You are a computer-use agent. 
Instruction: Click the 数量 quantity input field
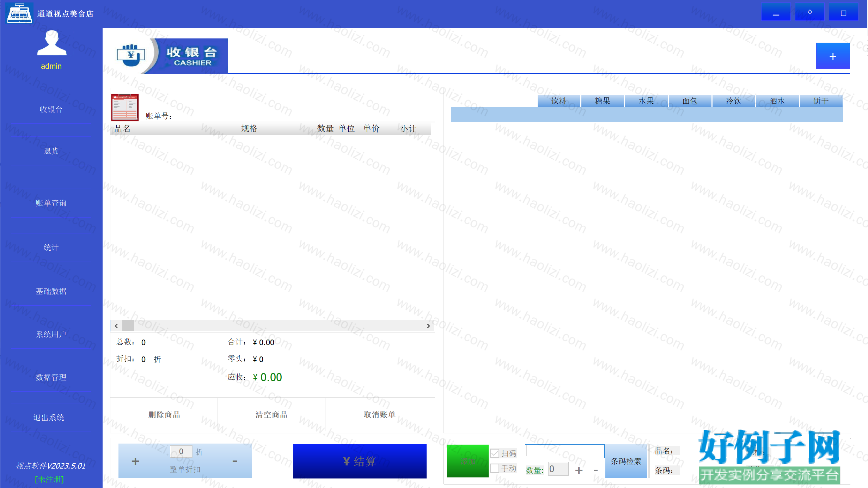558,469
